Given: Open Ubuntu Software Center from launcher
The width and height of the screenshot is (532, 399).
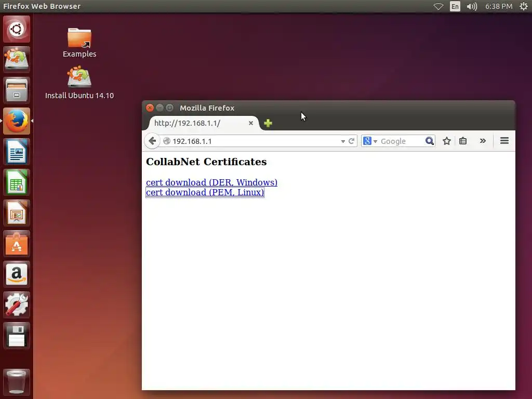Looking at the screenshot, I should 17,244.
